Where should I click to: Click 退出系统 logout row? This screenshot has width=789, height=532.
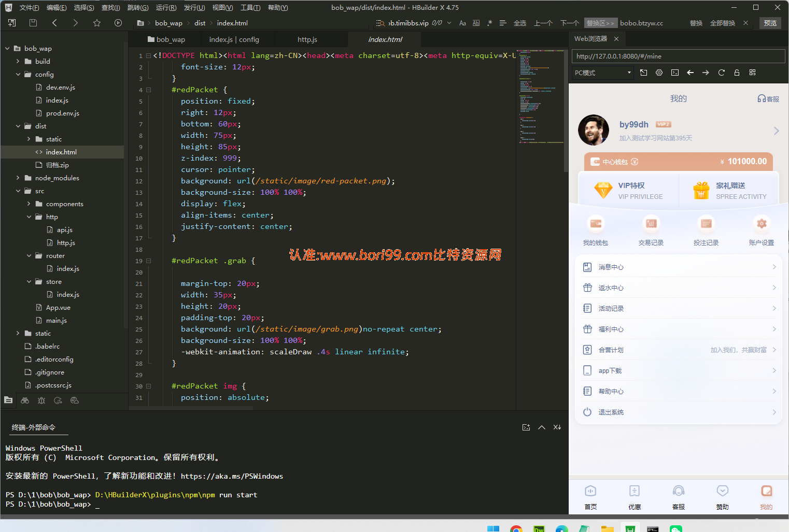click(x=678, y=412)
